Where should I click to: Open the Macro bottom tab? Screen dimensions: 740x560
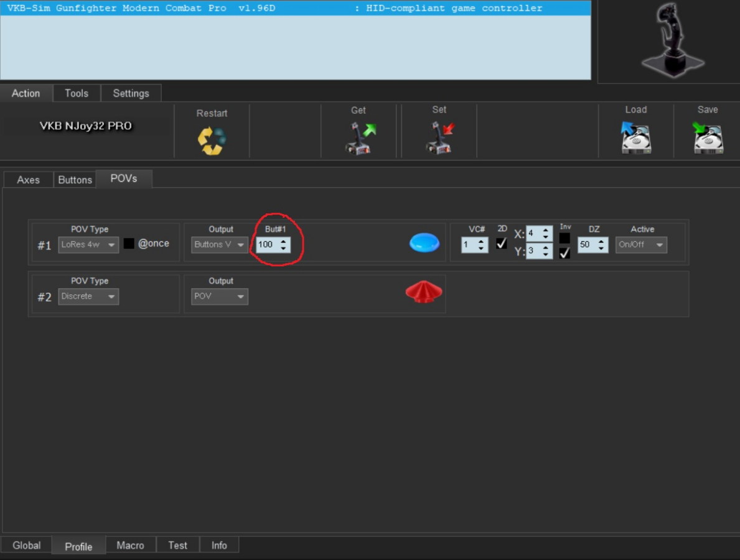[x=130, y=545]
